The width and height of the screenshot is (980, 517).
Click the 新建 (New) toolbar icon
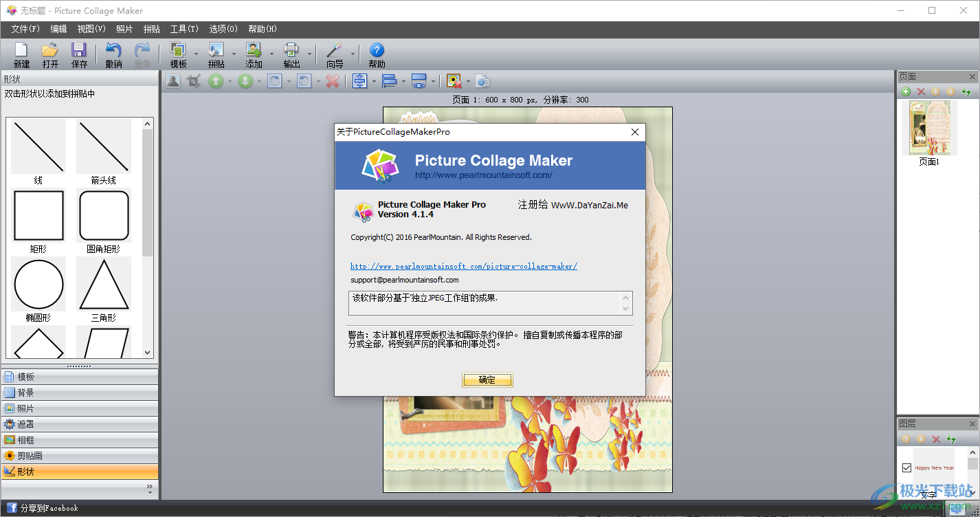click(x=21, y=50)
